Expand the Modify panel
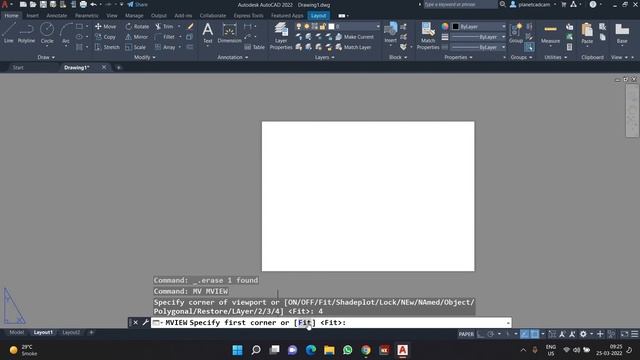 pyautogui.click(x=145, y=58)
